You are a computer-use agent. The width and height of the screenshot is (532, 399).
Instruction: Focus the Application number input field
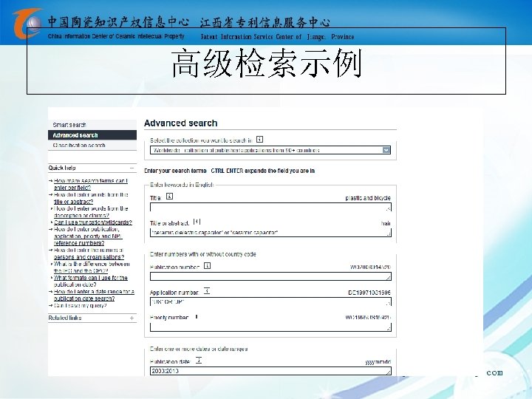[270, 301]
